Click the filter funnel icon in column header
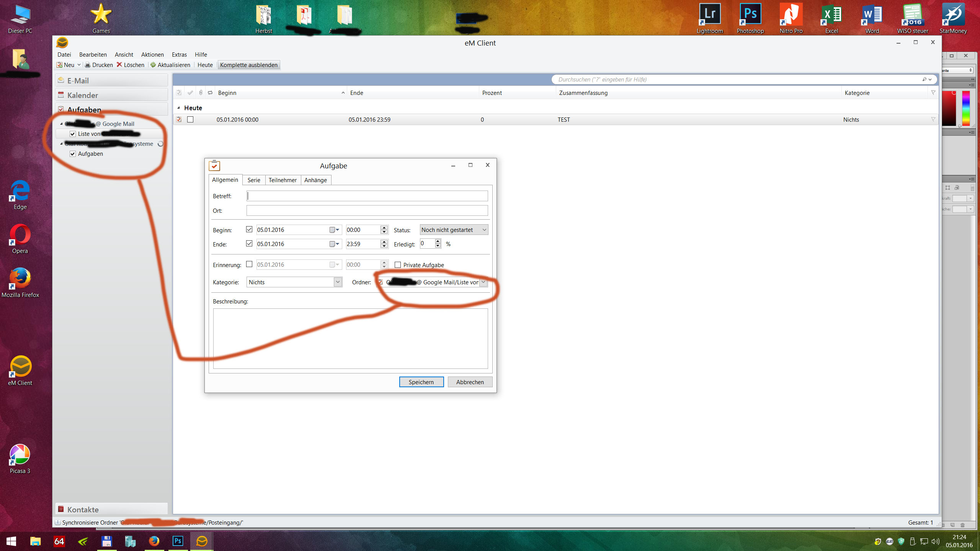Image resolution: width=980 pixels, height=551 pixels. pyautogui.click(x=933, y=93)
